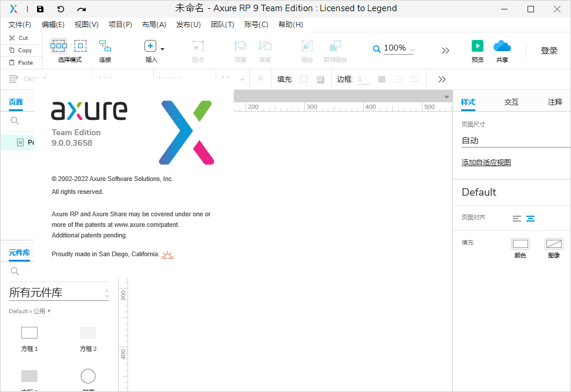Image resolution: width=571 pixels, height=392 pixels.
Task: Switch to the 注释 notes tab
Action: click(555, 102)
